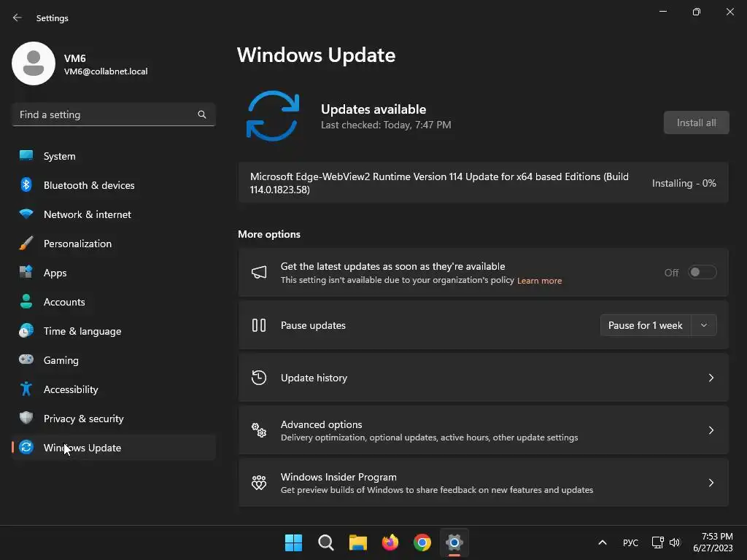Toggle Get the latest updates switch

point(703,273)
